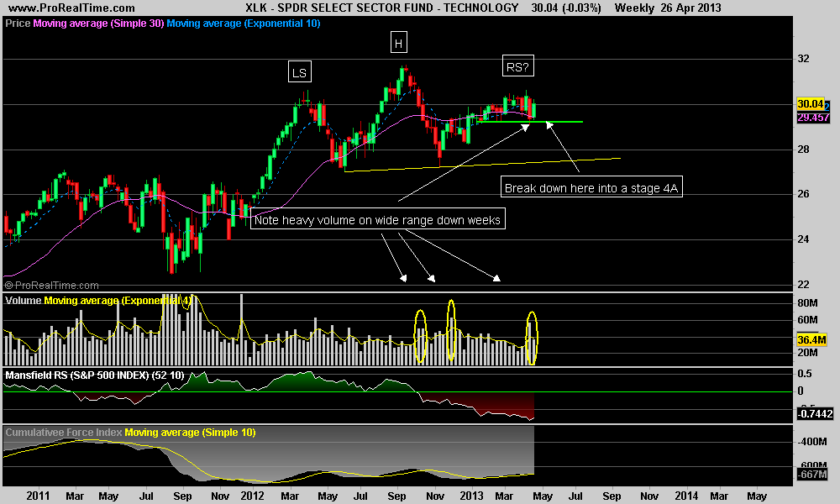Click the 20M volume axis label
Viewport: 840px width, 504px height.
(807, 353)
